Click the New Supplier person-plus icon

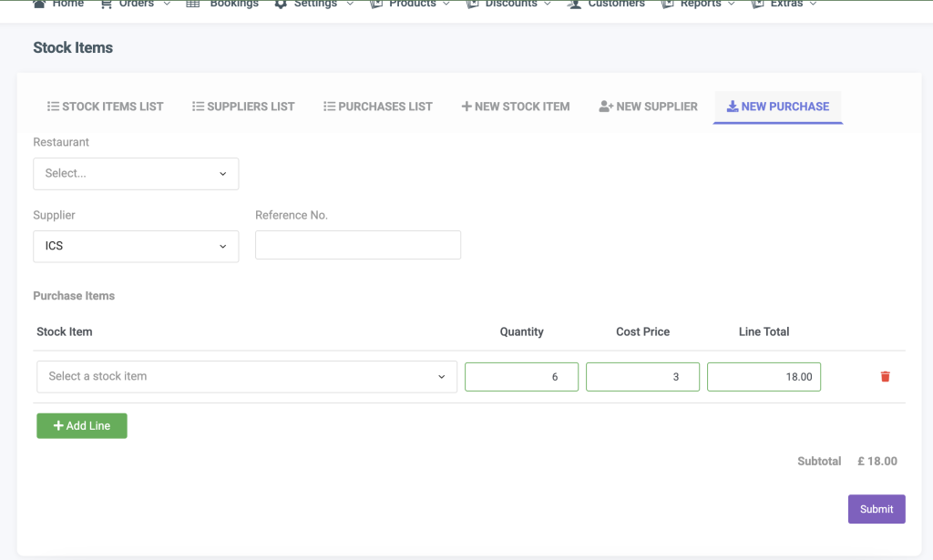[x=606, y=107]
